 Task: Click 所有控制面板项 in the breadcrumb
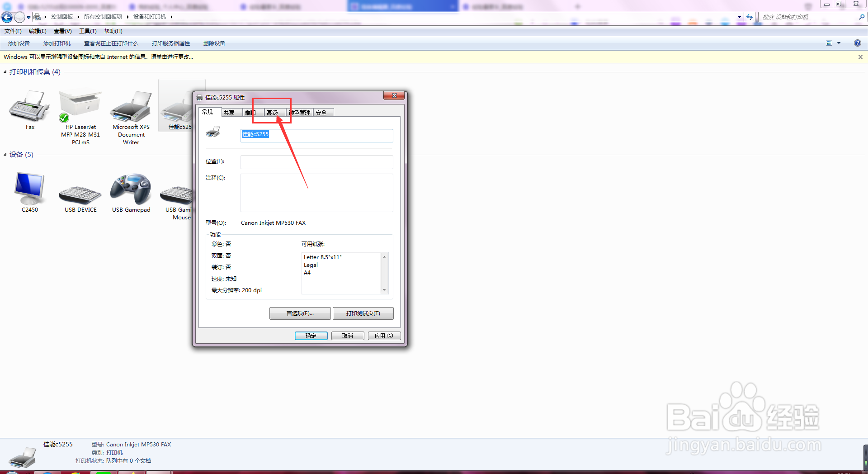coord(103,17)
